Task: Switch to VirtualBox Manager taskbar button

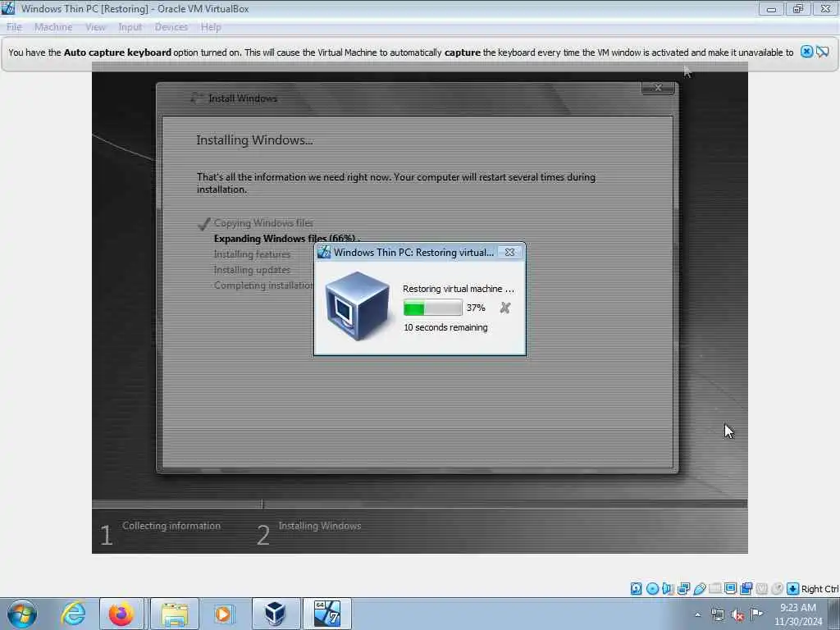Action: tap(276, 614)
